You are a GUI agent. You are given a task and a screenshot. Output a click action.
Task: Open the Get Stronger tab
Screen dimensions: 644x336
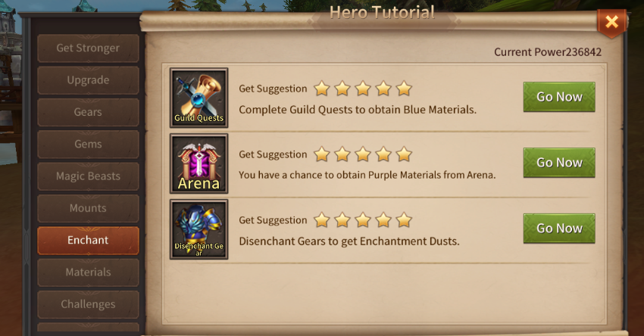[88, 48]
